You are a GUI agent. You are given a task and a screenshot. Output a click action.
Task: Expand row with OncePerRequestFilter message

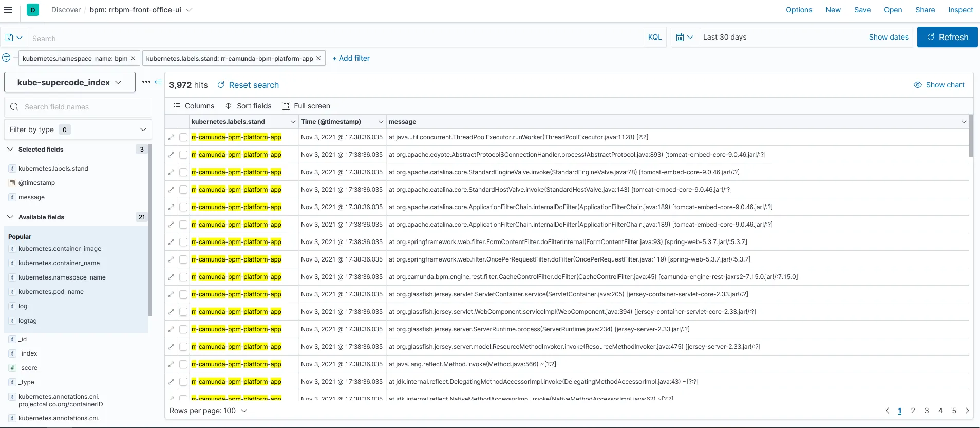(x=171, y=259)
